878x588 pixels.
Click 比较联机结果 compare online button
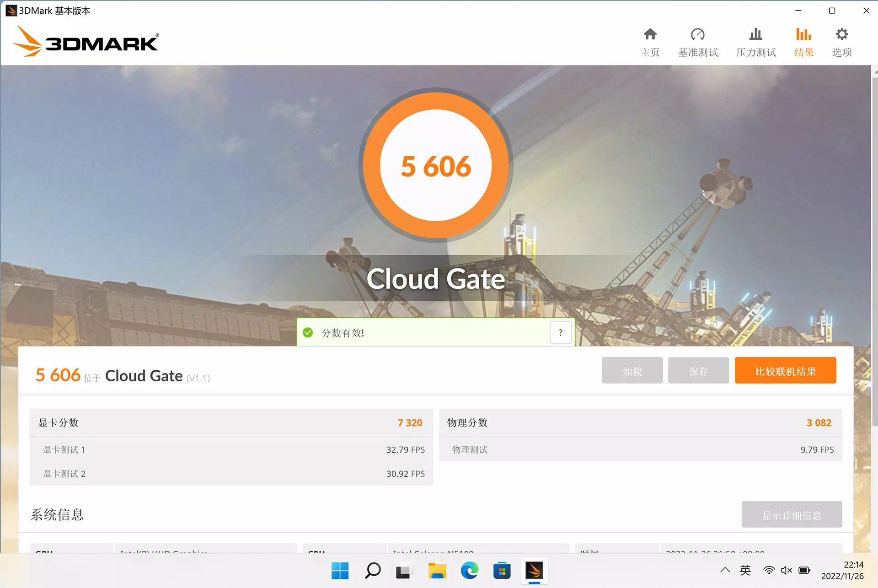click(786, 370)
